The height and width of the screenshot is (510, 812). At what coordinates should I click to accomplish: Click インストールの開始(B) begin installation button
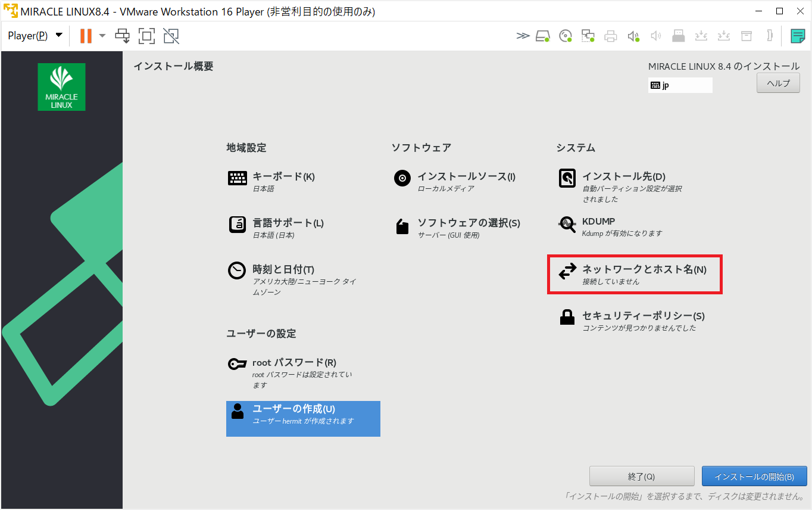point(754,477)
